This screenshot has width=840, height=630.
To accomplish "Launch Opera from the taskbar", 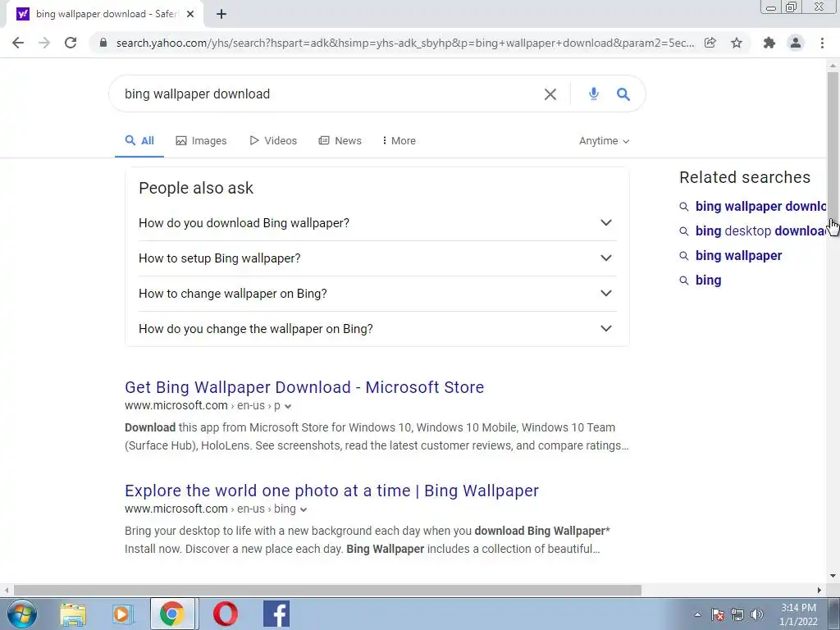I will pos(226,614).
